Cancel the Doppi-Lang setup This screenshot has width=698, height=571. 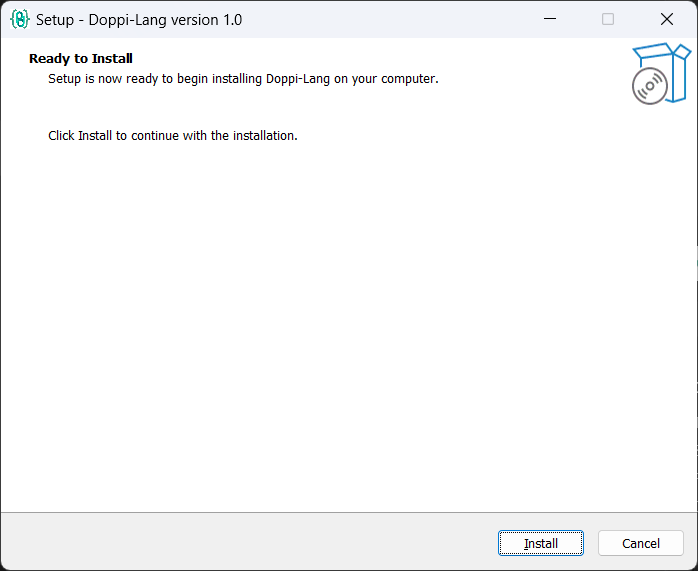641,543
